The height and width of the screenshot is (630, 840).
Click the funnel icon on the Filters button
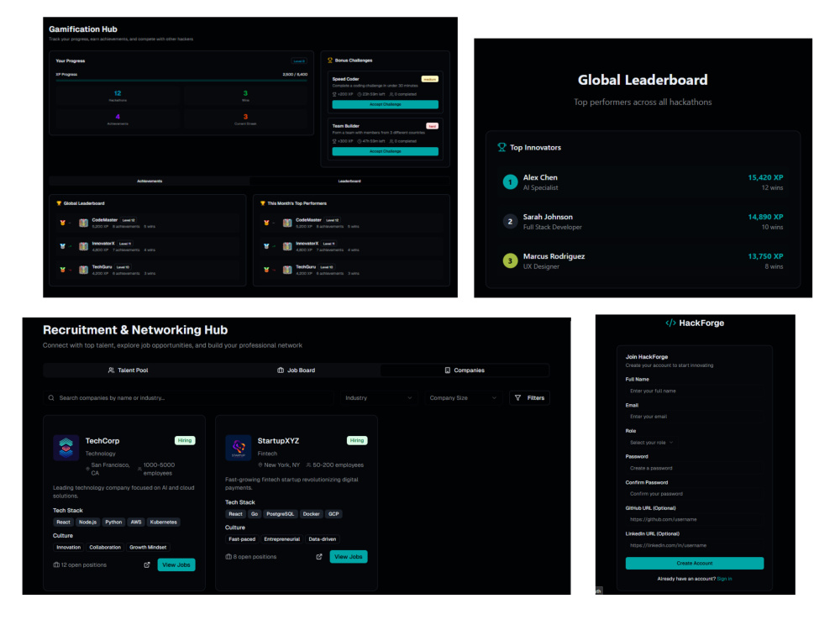pyautogui.click(x=517, y=398)
